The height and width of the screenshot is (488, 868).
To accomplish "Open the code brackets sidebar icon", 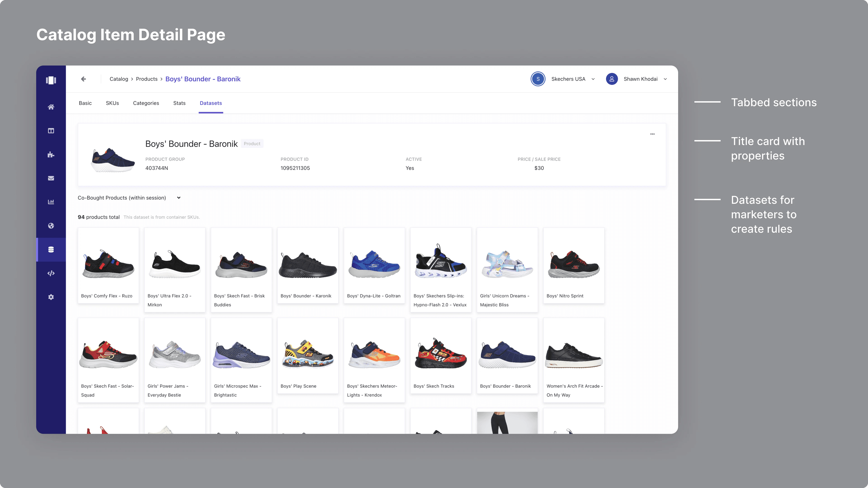I will pos(51,273).
